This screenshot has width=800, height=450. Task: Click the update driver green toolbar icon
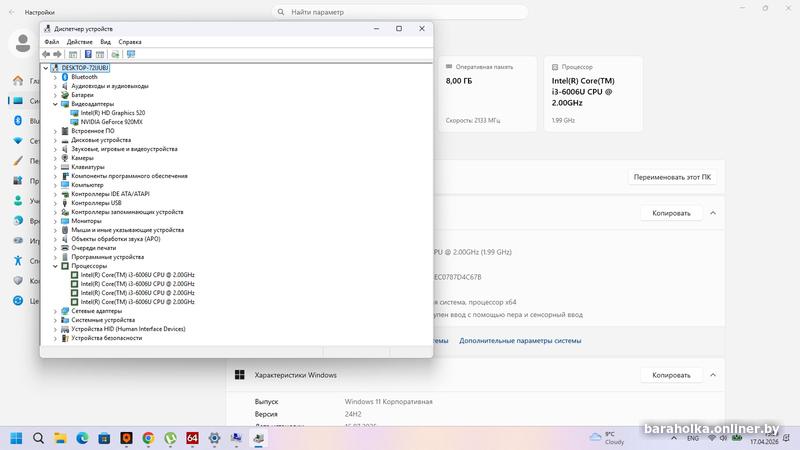(115, 54)
